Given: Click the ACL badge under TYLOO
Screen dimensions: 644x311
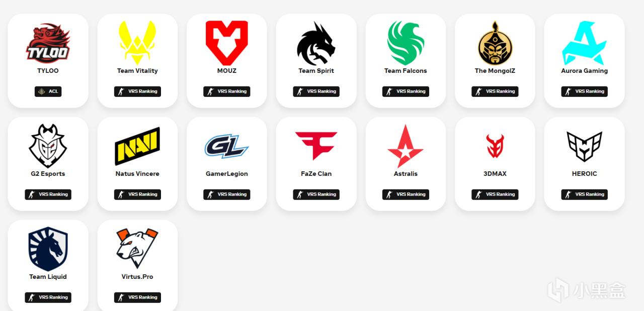Looking at the screenshot, I should (48, 91).
